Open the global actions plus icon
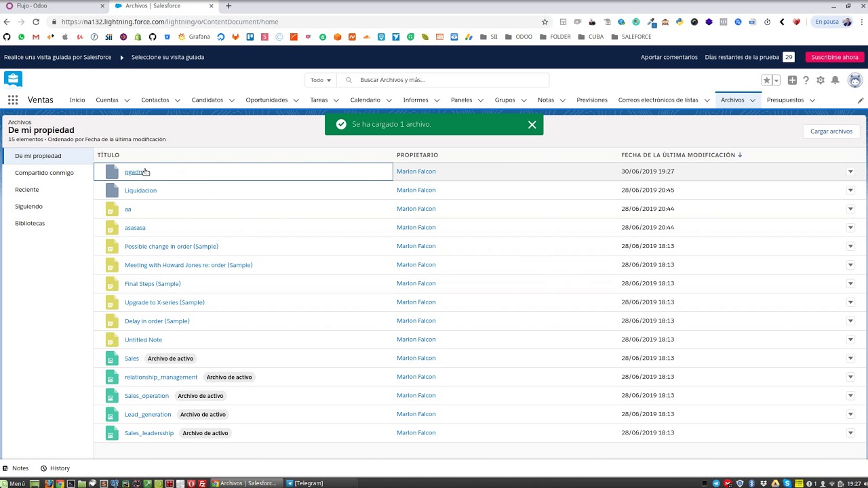Viewport: 868px width, 488px height. click(792, 80)
